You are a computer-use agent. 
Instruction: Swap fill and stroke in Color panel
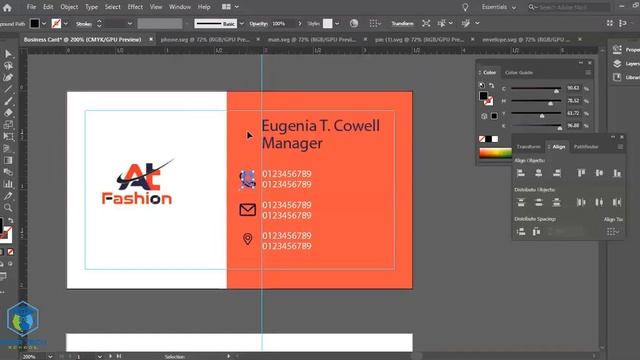(x=491, y=86)
